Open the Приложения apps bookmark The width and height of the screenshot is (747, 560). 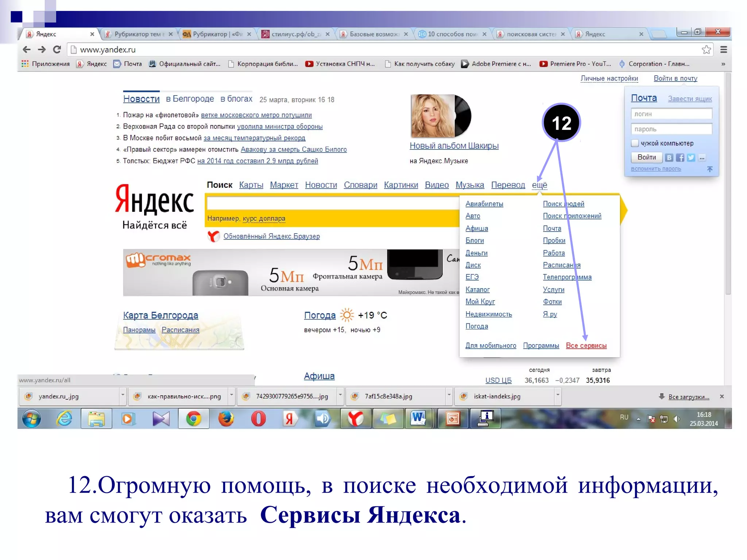(x=46, y=64)
